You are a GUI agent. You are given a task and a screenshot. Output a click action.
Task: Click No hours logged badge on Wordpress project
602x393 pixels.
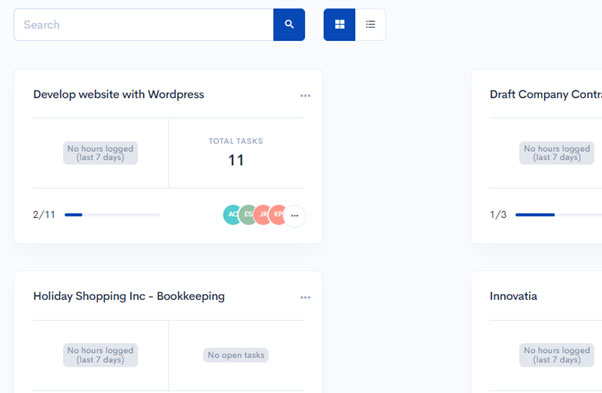click(x=100, y=153)
